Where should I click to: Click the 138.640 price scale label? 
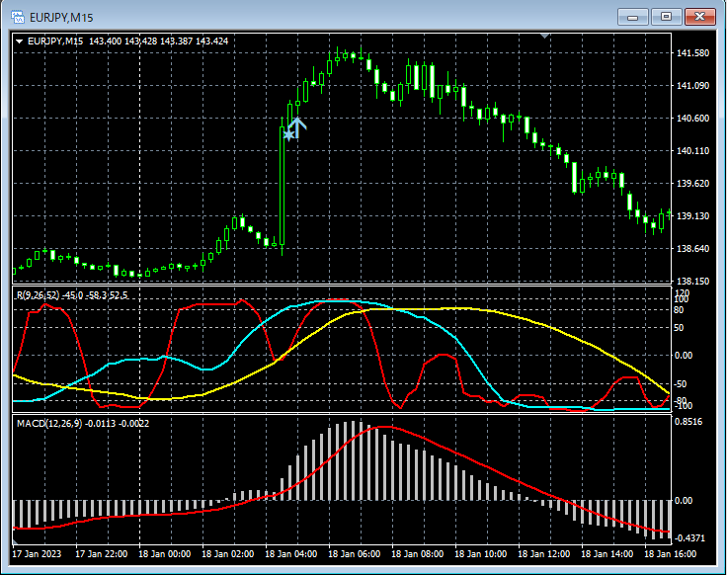click(694, 249)
